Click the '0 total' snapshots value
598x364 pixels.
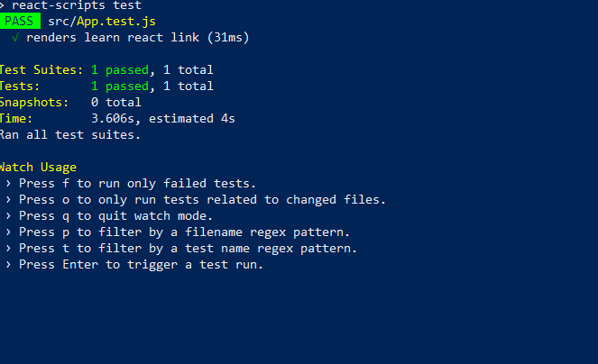click(116, 102)
